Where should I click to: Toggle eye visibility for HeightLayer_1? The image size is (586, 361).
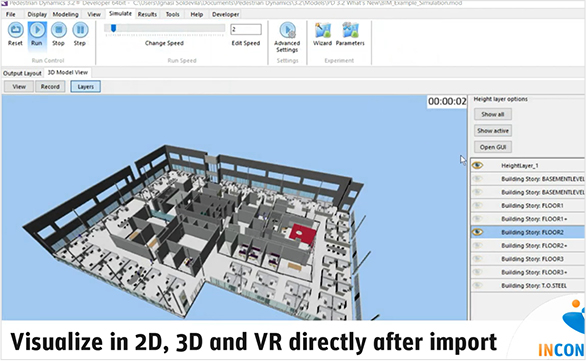click(477, 165)
